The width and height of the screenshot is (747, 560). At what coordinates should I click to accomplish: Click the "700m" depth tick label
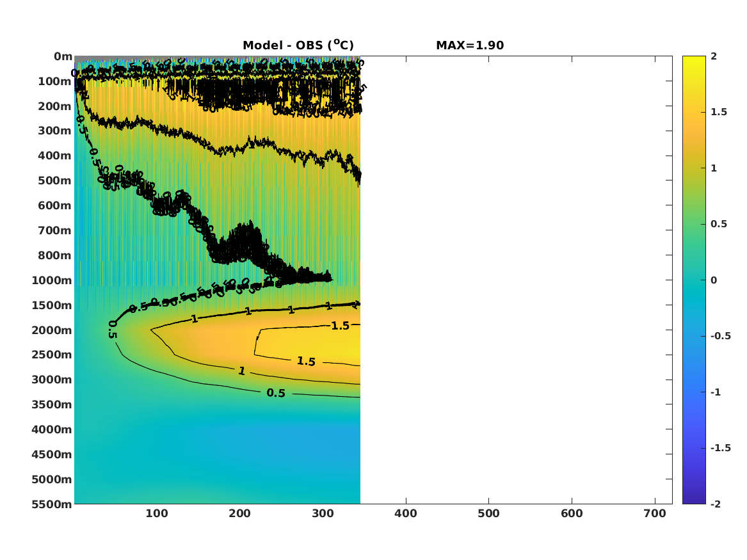pyautogui.click(x=55, y=230)
